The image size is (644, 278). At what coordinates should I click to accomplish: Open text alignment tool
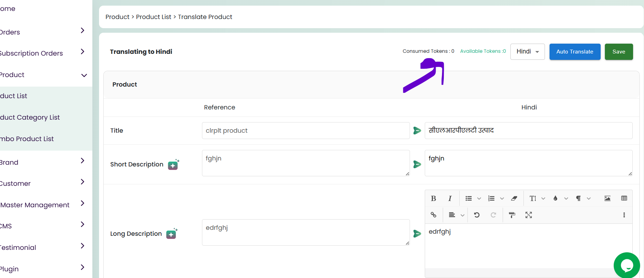point(452,215)
